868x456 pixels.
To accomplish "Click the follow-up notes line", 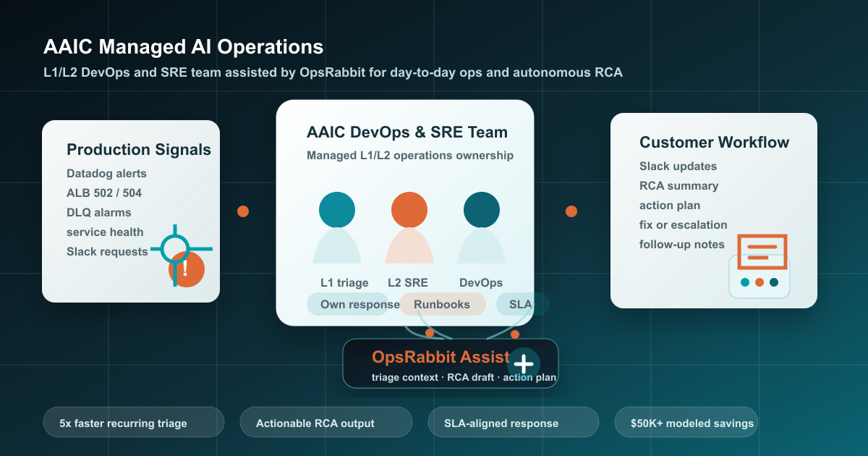I will (682, 245).
